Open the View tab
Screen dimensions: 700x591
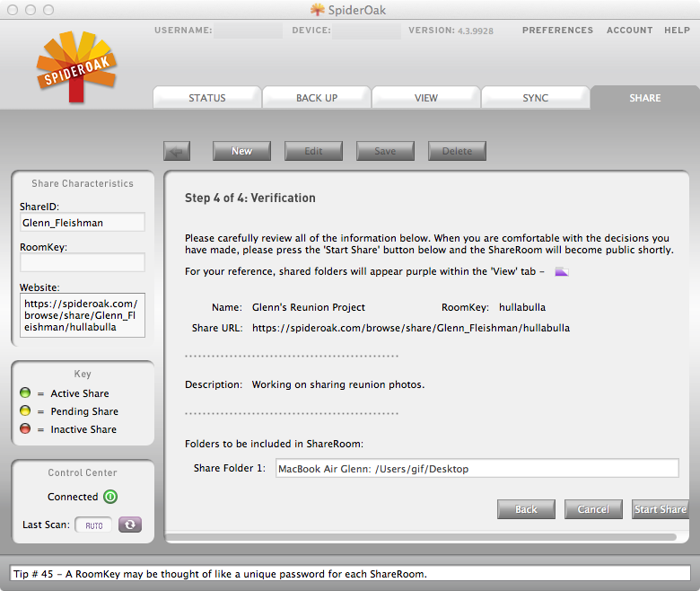pyautogui.click(x=425, y=98)
